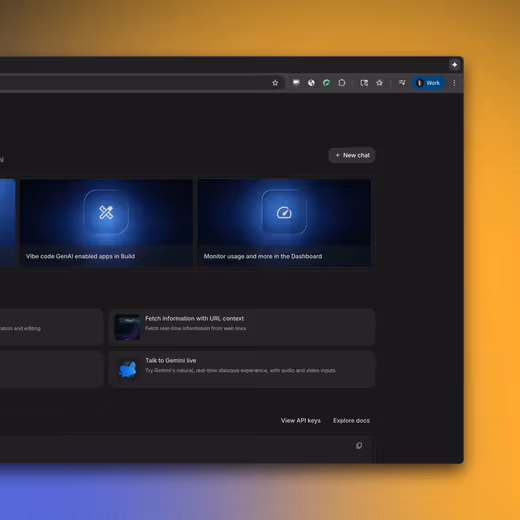Open the chat bubble extension icon
The image size is (520, 520).
tap(296, 83)
